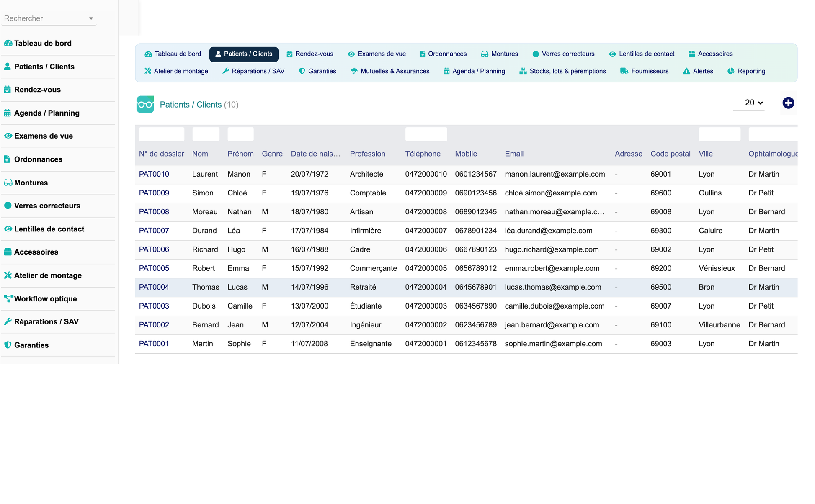Click the Nom filter field
Viewport: 815px width, 504px height.
point(206,134)
